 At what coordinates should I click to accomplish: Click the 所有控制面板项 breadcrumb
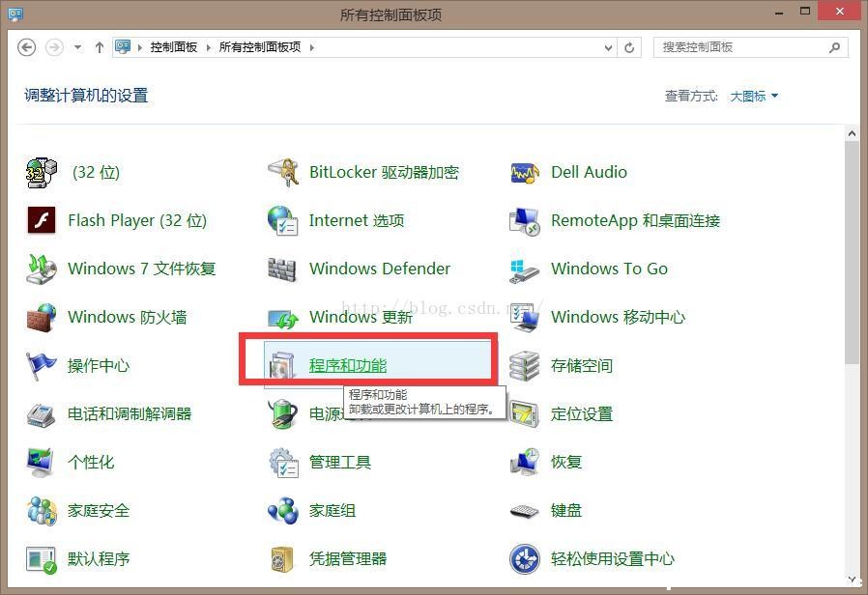click(x=260, y=47)
